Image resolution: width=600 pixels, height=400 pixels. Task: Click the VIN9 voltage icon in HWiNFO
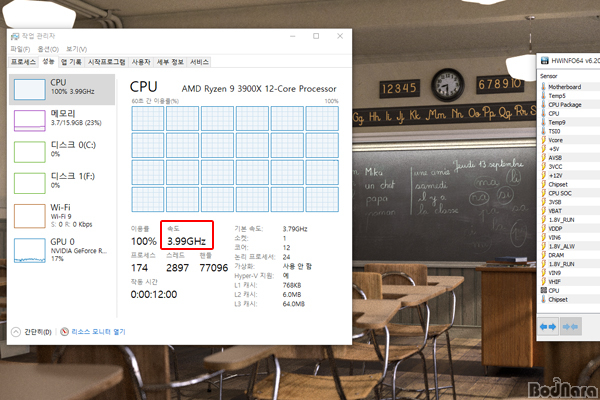543,273
